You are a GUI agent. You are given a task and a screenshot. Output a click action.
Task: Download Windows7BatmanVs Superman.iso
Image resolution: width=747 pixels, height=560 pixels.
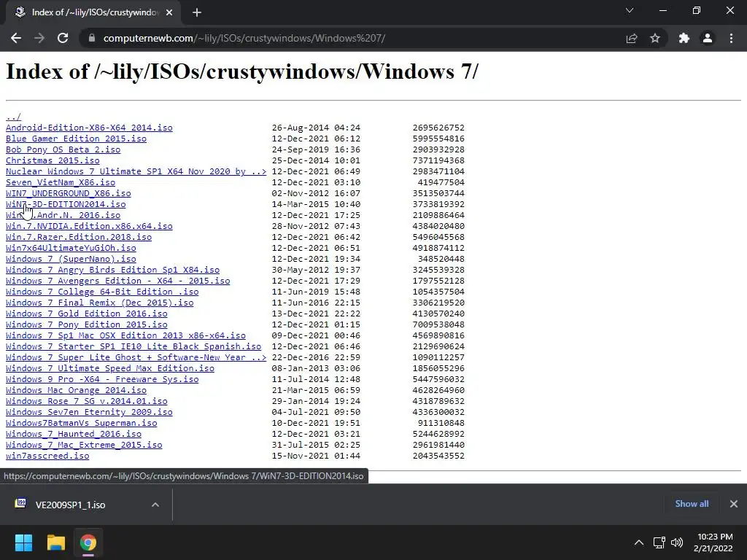click(x=82, y=424)
